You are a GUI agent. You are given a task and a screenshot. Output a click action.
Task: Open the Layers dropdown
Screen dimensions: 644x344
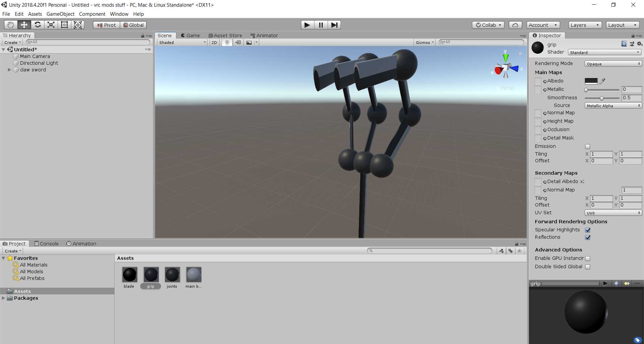click(584, 25)
